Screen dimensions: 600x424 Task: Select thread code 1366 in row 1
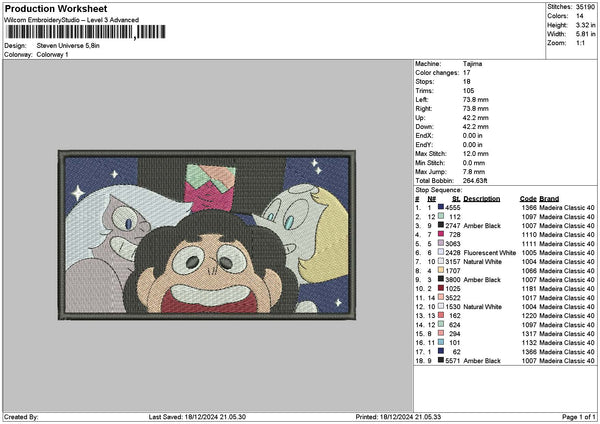(529, 207)
